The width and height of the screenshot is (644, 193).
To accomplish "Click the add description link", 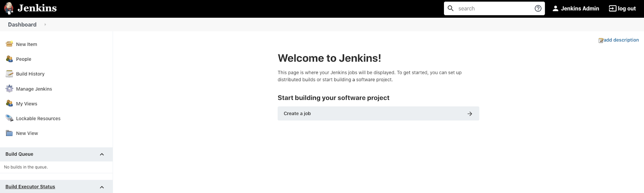I will tap(621, 40).
